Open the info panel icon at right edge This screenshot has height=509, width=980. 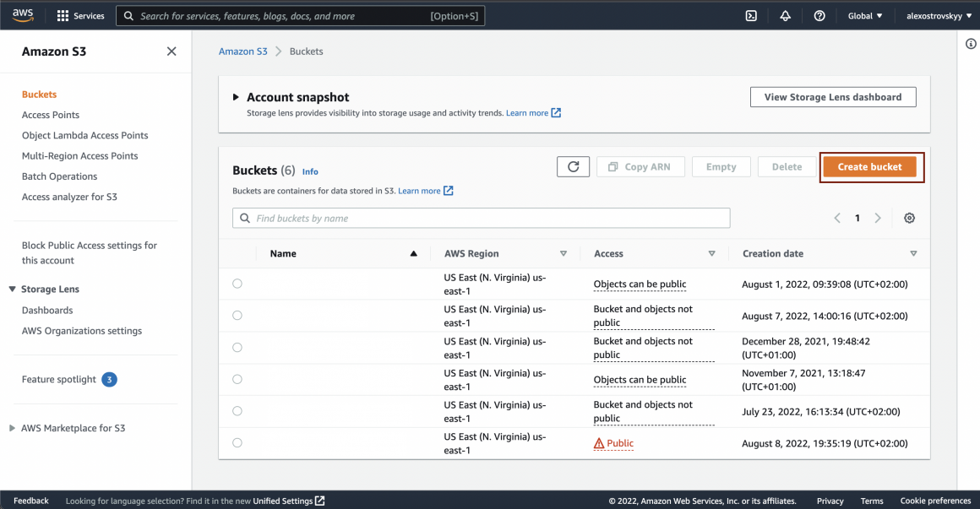pos(971,44)
